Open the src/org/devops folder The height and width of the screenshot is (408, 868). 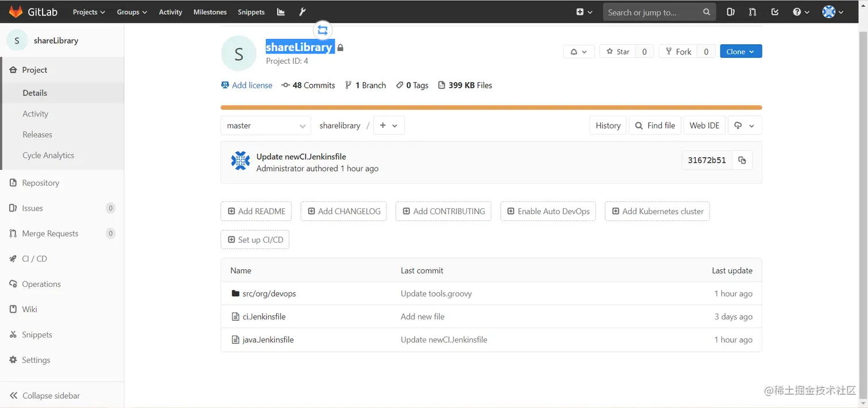269,294
